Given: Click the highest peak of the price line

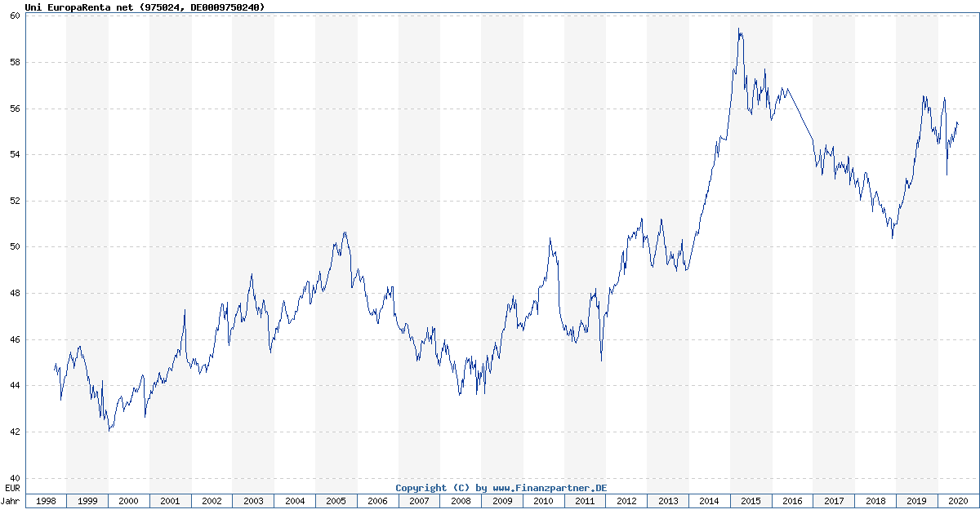Looking at the screenshot, I should pos(738,29).
